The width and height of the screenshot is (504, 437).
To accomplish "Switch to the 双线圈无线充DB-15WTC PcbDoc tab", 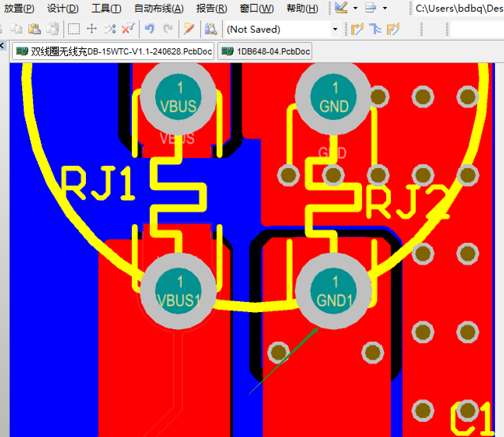I will click(x=114, y=51).
